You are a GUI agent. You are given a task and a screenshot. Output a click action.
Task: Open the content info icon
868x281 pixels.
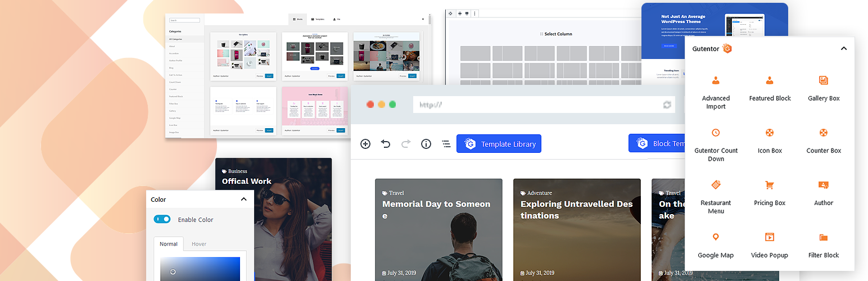(426, 144)
